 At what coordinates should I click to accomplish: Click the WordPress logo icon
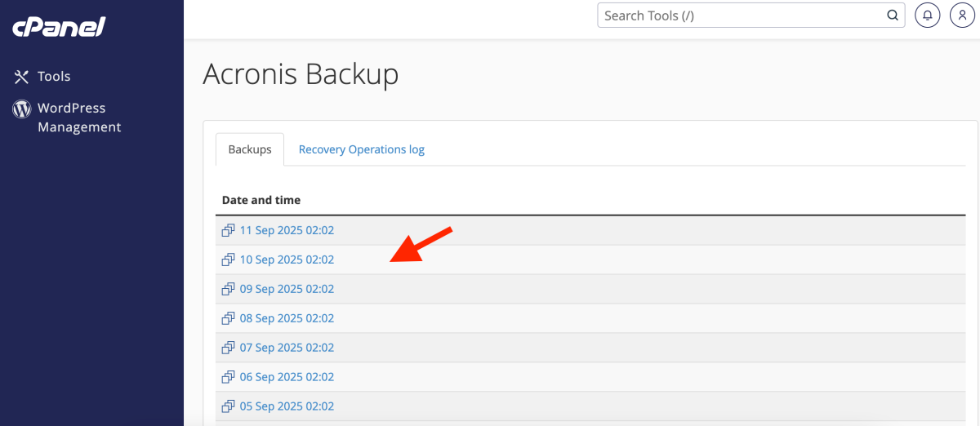(x=21, y=109)
